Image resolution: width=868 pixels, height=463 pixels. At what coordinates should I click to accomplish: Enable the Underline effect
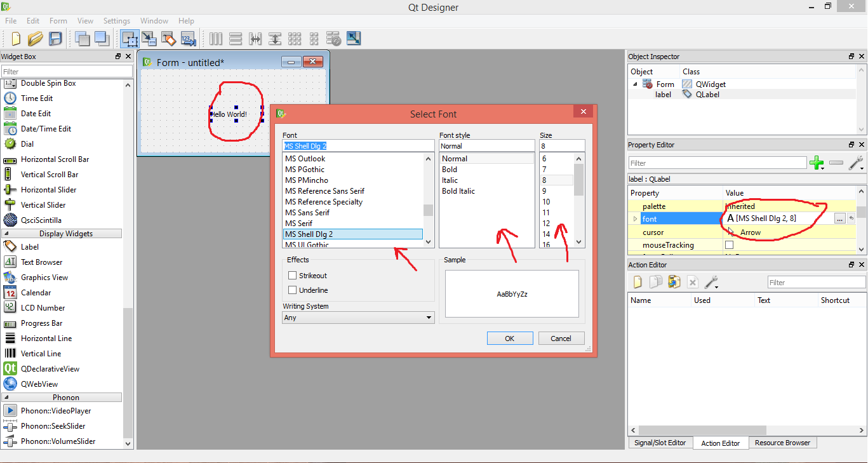[x=293, y=290]
